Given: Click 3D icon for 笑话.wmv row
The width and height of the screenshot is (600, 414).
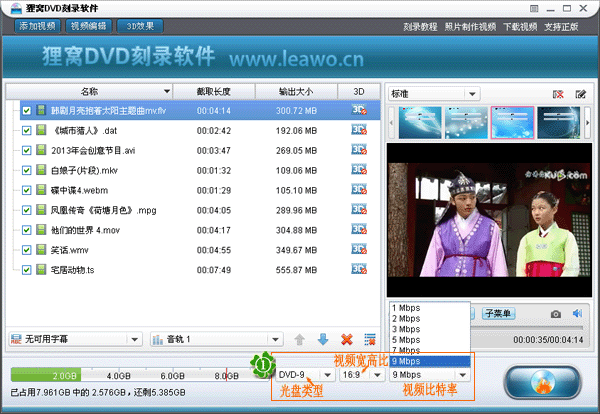Looking at the screenshot, I should point(359,249).
